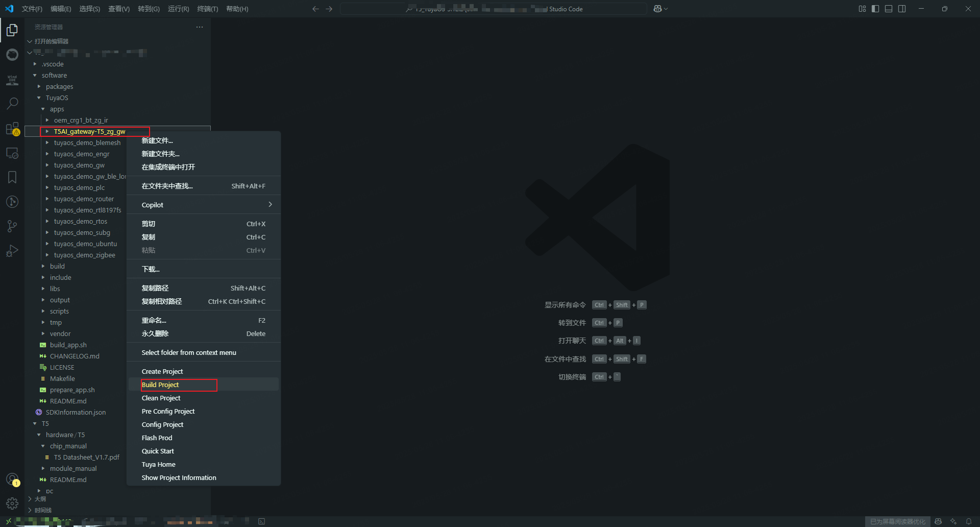
Task: Toggle the bottom Panel visibility
Action: point(889,9)
